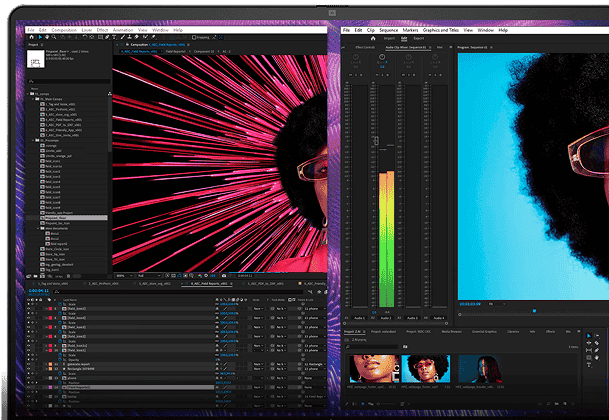Switch to 3_AEC_store_org_v001 timeline tab
This screenshot has height=420, width=609.
click(154, 284)
